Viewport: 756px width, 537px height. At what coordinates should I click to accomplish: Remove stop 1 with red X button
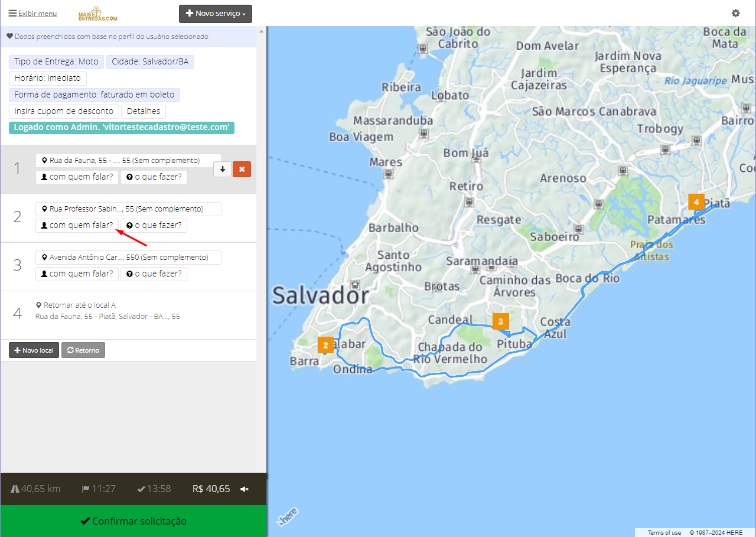point(242,169)
